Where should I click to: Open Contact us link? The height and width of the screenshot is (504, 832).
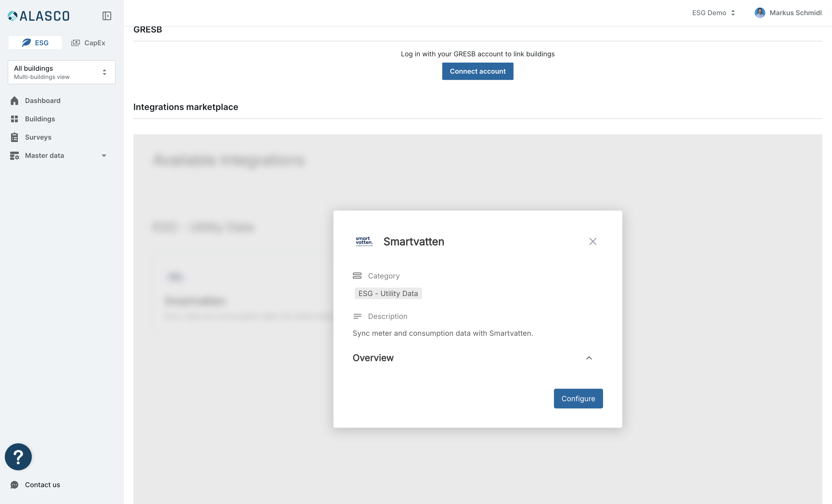pyautogui.click(x=43, y=485)
